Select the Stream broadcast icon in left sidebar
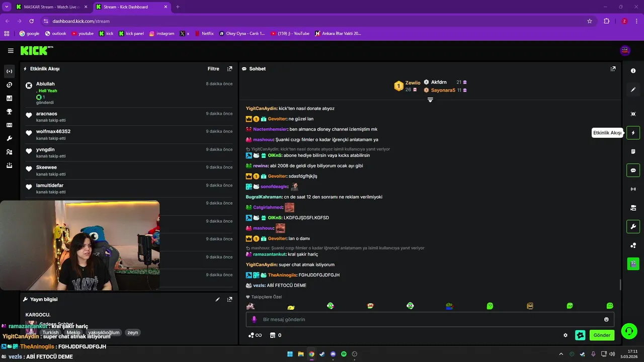Image resolution: width=644 pixels, height=362 pixels. pyautogui.click(x=9, y=71)
